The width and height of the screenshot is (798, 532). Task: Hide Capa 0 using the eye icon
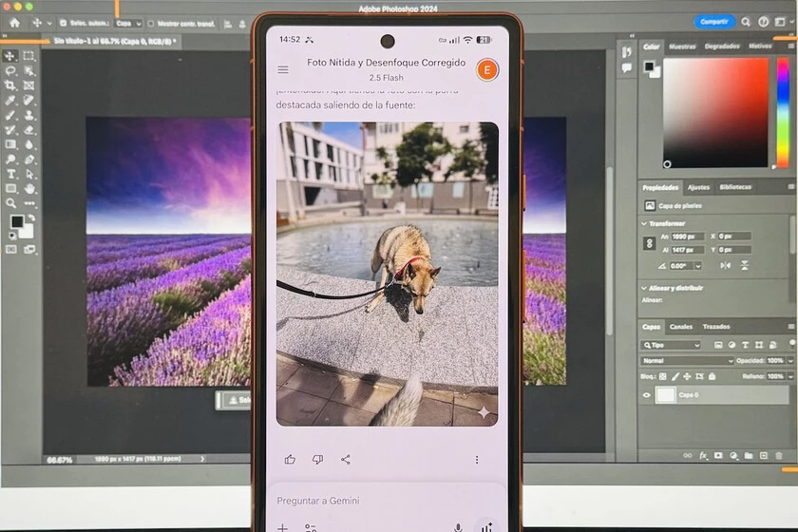(x=647, y=394)
